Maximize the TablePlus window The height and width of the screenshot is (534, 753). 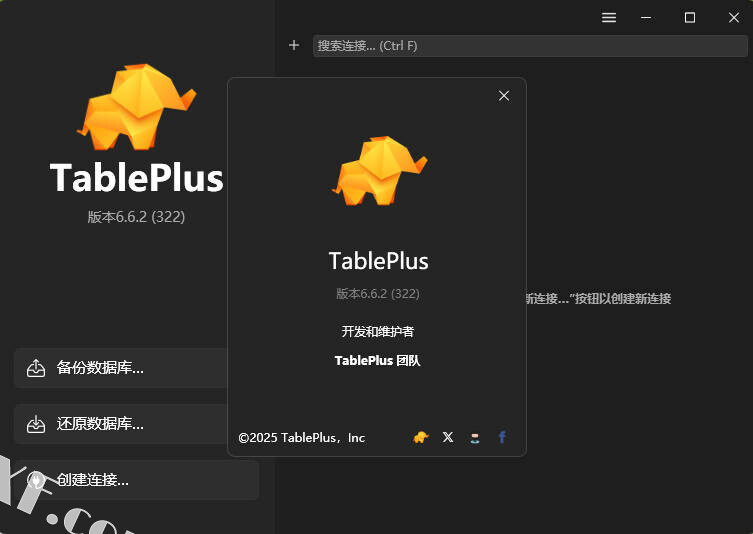pos(690,18)
